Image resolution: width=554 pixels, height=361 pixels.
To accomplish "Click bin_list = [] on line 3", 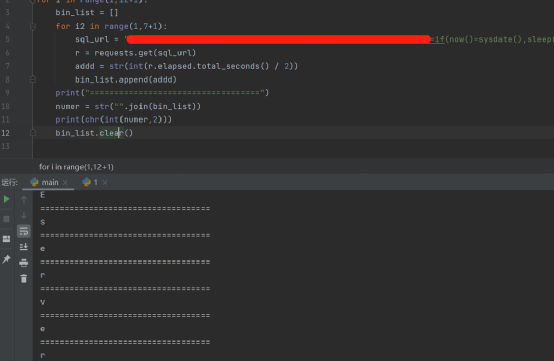I will (87, 12).
